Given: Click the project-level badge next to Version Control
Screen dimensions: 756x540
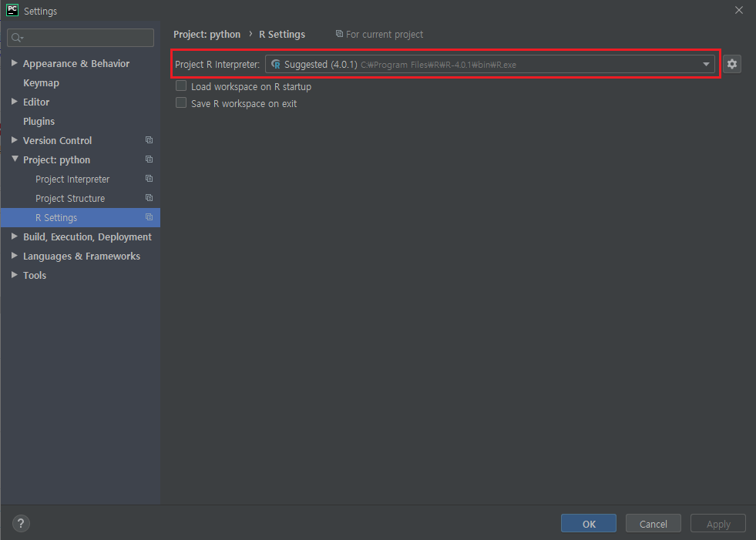Looking at the screenshot, I should click(149, 140).
